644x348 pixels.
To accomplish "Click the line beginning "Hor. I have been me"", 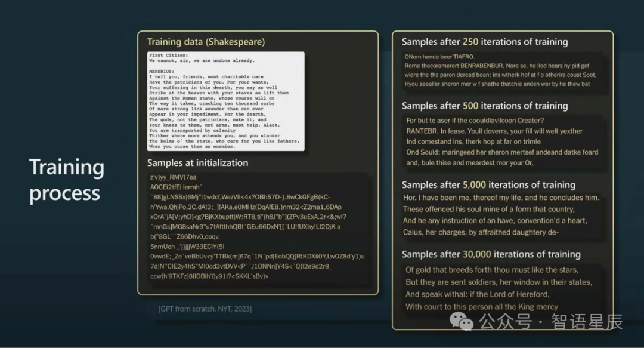I will [x=501, y=198].
